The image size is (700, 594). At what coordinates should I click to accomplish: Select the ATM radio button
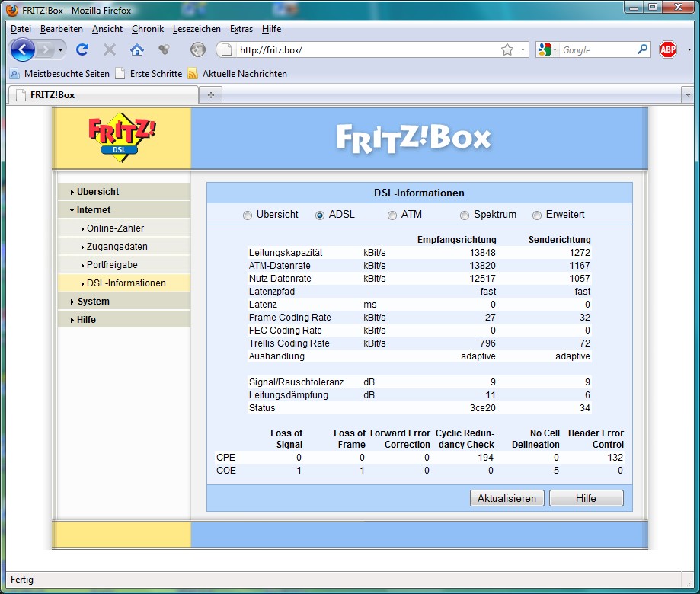(392, 216)
